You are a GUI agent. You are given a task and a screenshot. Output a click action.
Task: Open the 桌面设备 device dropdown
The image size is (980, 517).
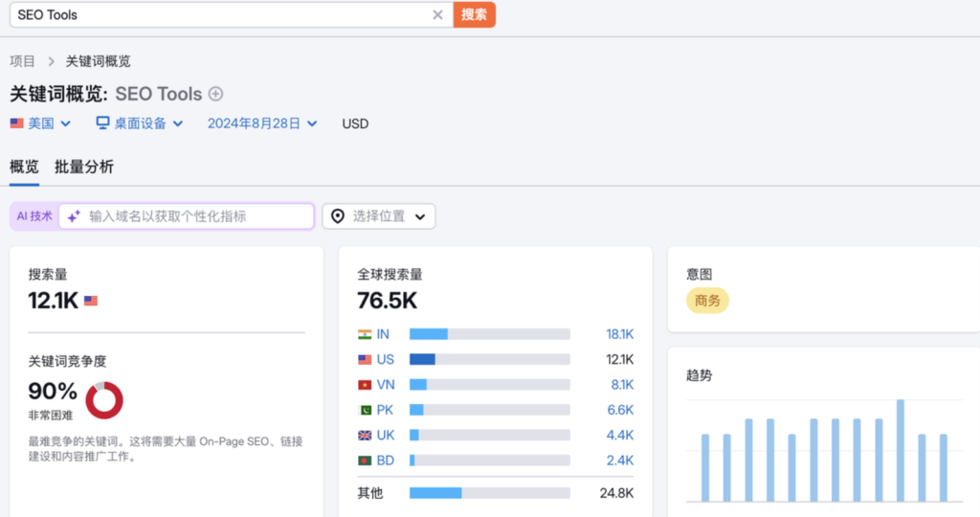click(x=140, y=124)
